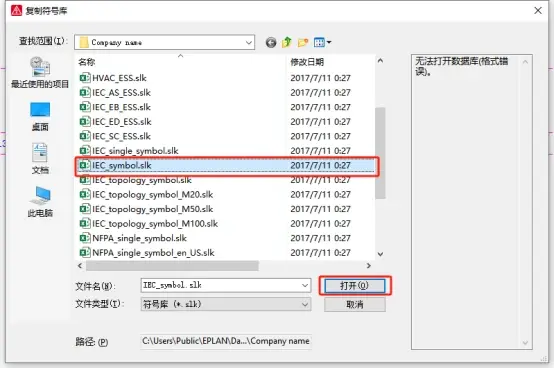The width and height of the screenshot is (554, 368).
Task: Select This PC (此电脑) in the sidebar
Action: pyautogui.click(x=40, y=202)
